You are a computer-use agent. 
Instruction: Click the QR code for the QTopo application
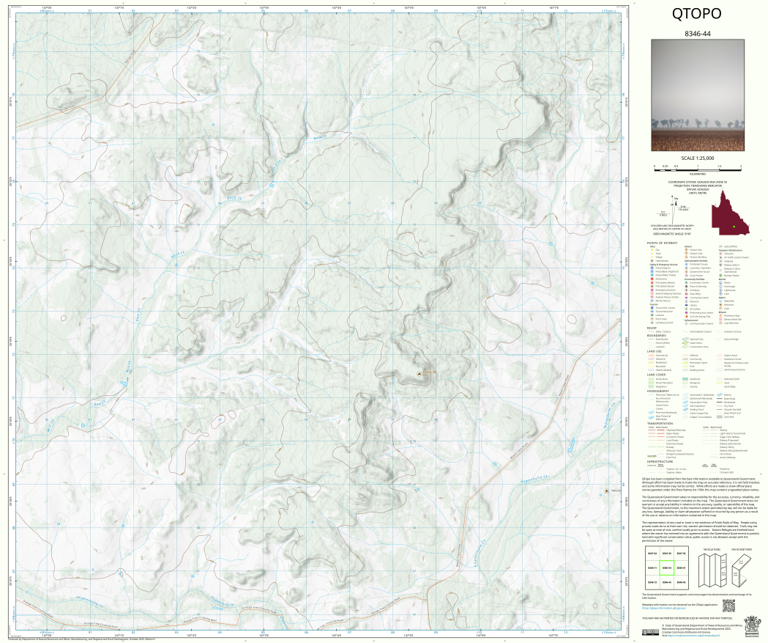click(x=729, y=606)
